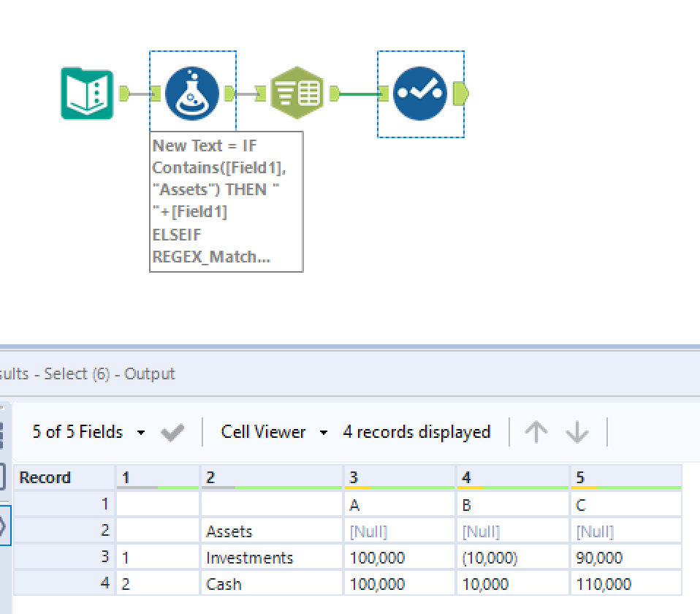Click the Input Data tool's output anchor

click(123, 94)
